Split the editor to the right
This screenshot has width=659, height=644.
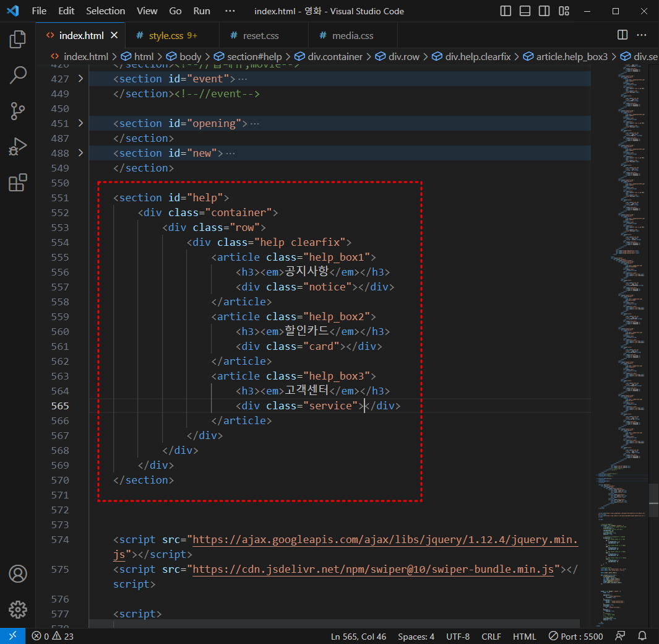coord(622,35)
